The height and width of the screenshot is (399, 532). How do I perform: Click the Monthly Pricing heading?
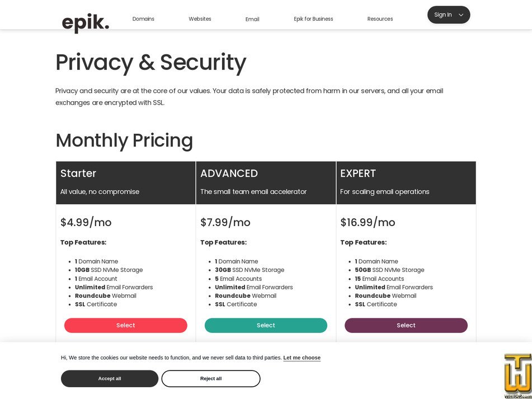click(124, 140)
